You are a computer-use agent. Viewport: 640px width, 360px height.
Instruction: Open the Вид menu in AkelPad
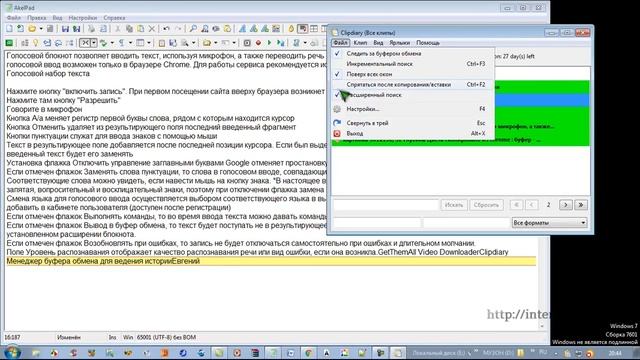(58, 18)
